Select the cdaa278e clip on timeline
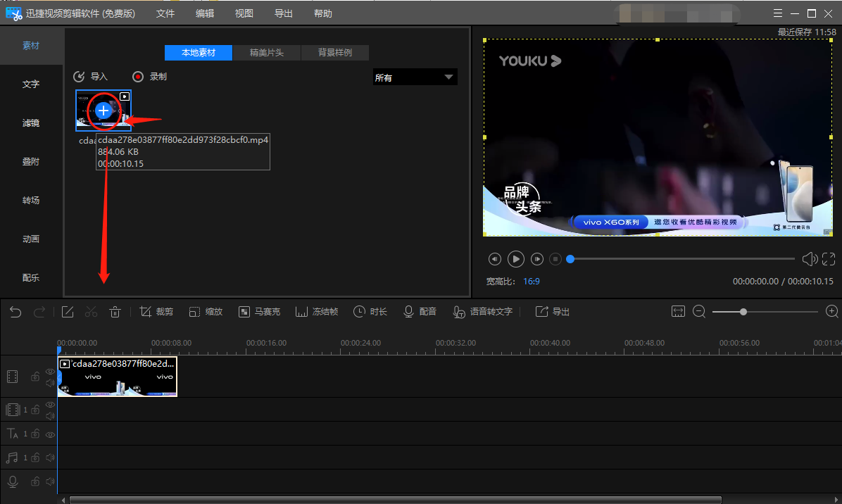Image resolution: width=842 pixels, height=504 pixels. pos(117,377)
